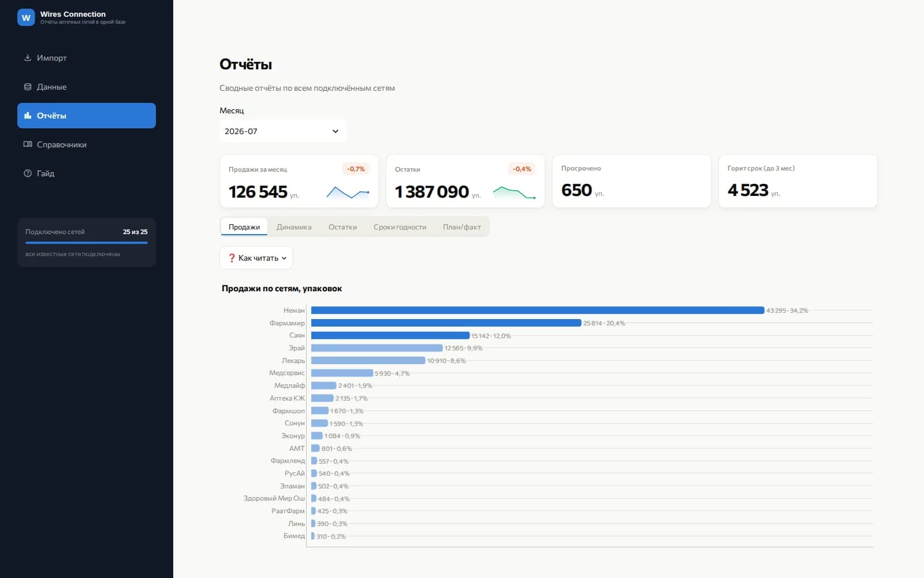Click the Медсервис sales bar
This screenshot has width=924, height=578.
[342, 373]
